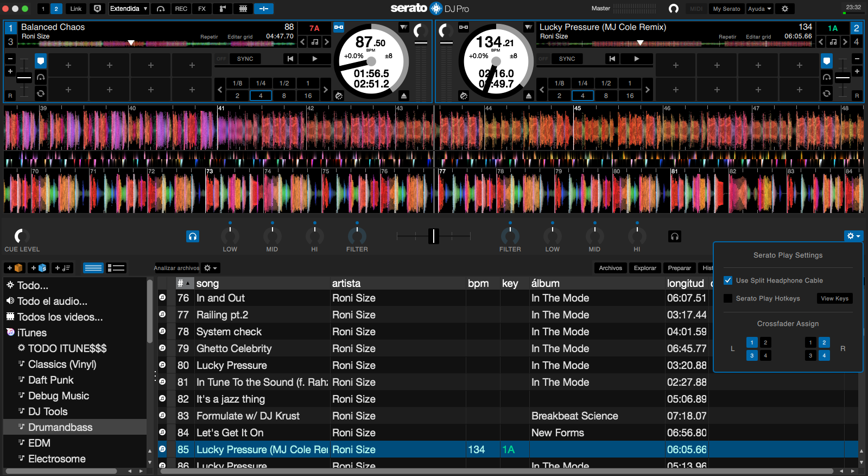
Task: Enable headphone cue for right channel
Action: pyautogui.click(x=674, y=236)
